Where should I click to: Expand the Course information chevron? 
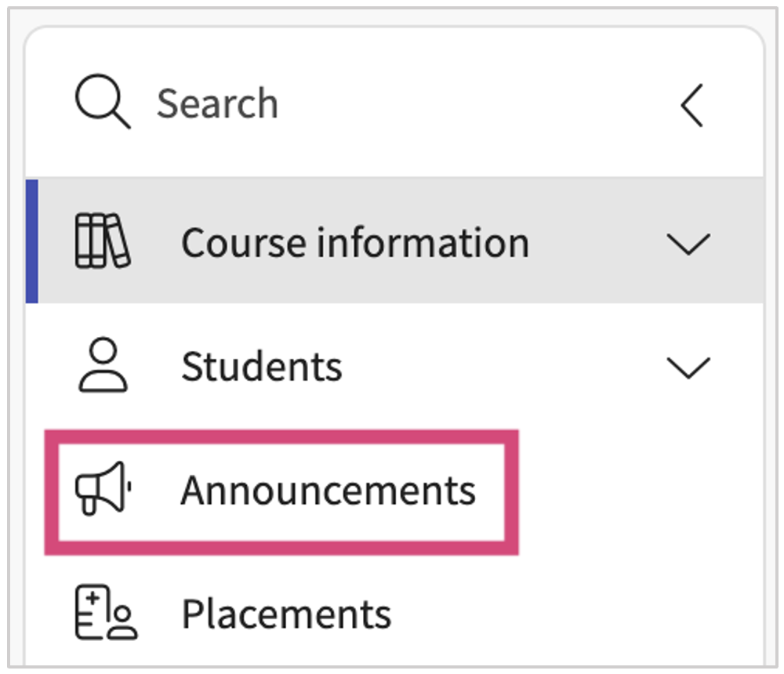[x=688, y=244]
